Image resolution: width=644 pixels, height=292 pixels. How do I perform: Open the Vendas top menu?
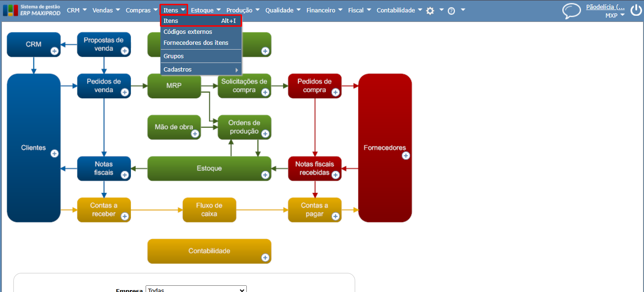pos(106,10)
